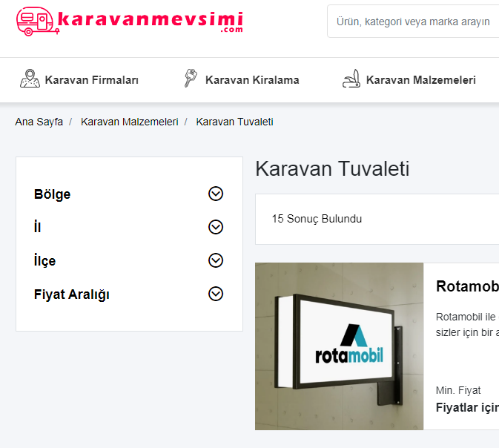Viewport: 499px width, 448px height.
Task: Click the karavanmevsimi.com logo text
Action: tap(149, 19)
